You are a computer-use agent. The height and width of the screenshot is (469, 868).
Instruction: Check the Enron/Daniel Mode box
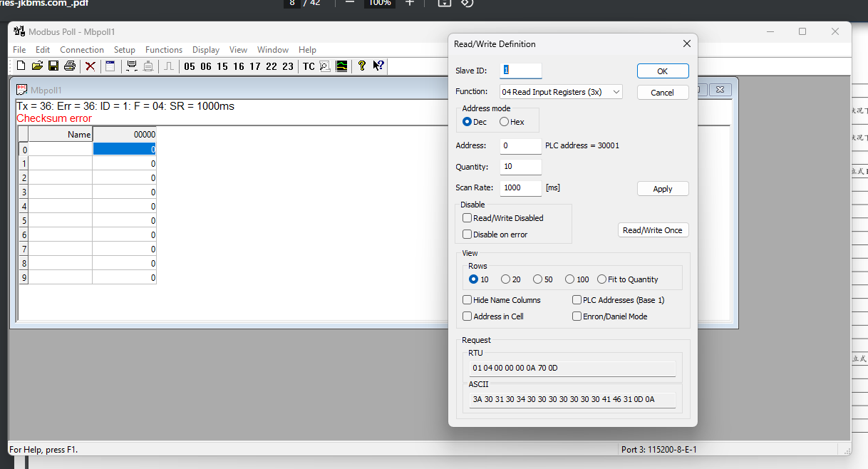point(610,316)
